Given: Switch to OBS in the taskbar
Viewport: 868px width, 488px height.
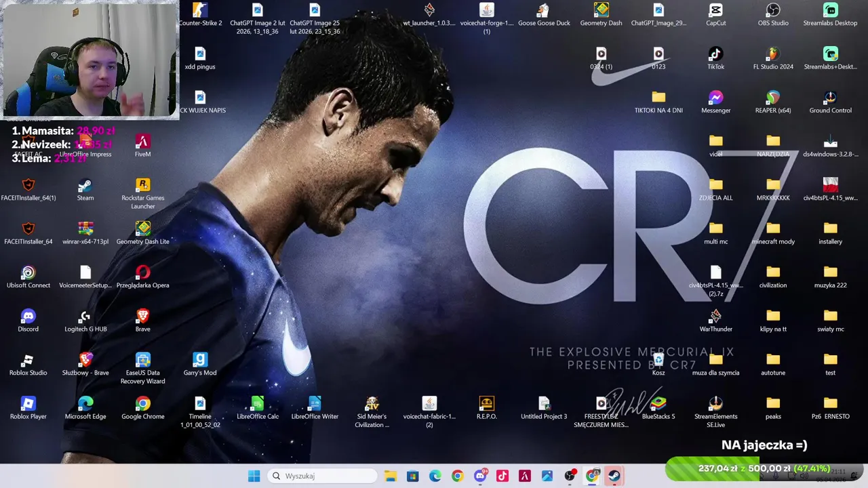Looking at the screenshot, I should (x=570, y=476).
